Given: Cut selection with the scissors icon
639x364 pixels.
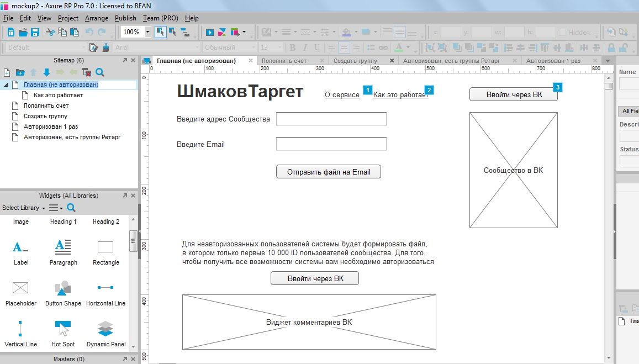Looking at the screenshot, I should tap(50, 32).
